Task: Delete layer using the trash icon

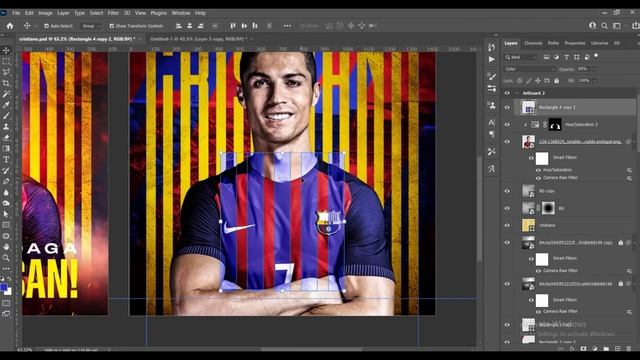Action: point(629,349)
